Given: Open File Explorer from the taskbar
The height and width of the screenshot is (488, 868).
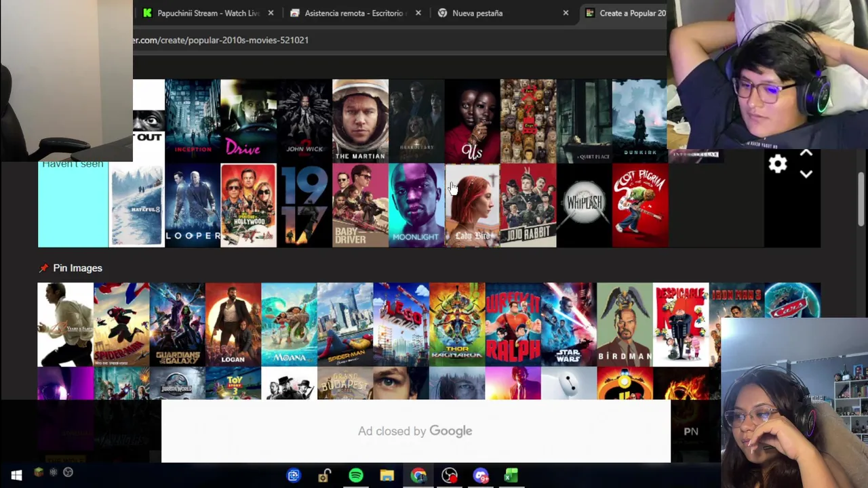Looking at the screenshot, I should click(x=387, y=476).
